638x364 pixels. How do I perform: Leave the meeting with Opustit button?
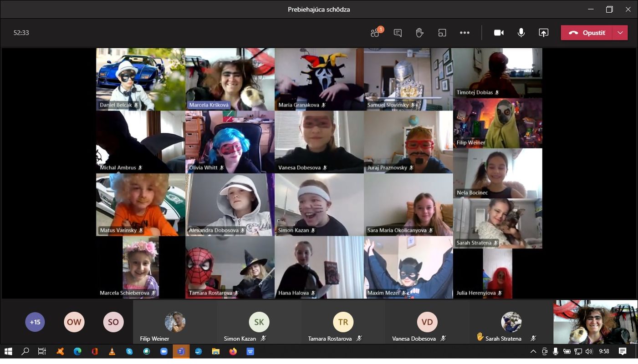pos(587,33)
